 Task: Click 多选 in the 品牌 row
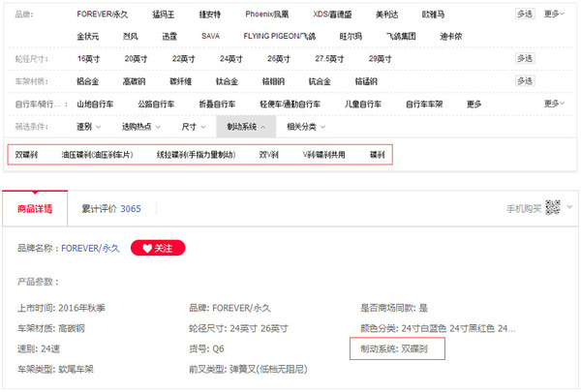[x=525, y=15]
